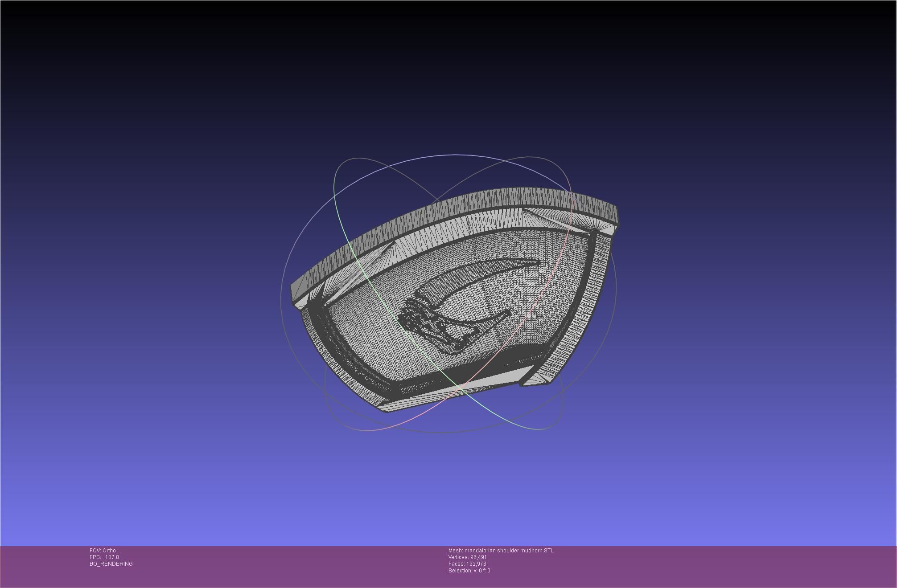Click the 'FOV: Ortho' status text

(103, 551)
